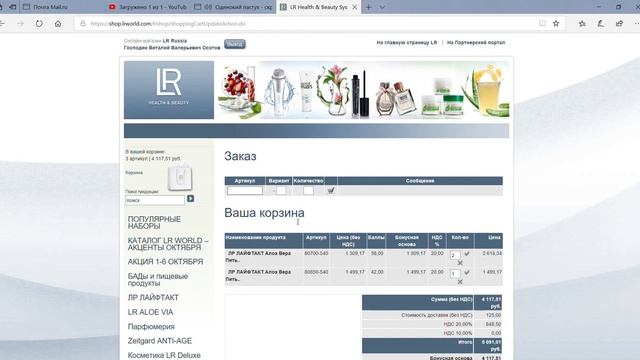Click quantity field for item 80850-540
640x360 pixels.
[455, 274]
